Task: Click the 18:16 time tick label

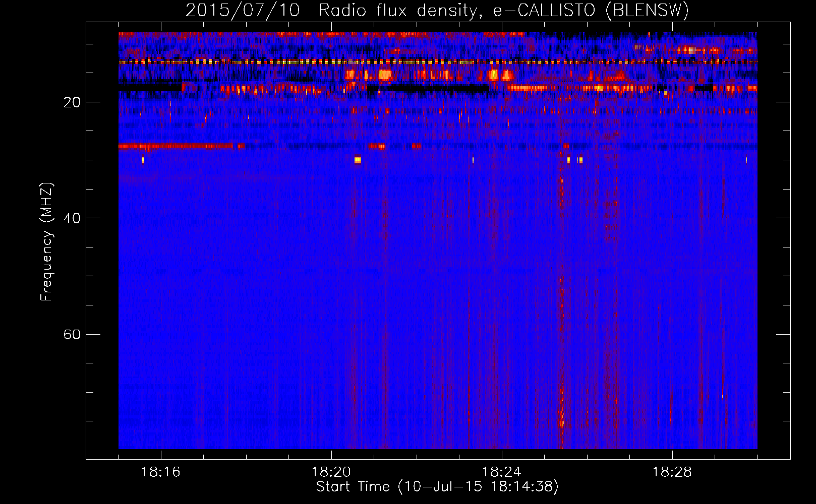Action: [161, 472]
